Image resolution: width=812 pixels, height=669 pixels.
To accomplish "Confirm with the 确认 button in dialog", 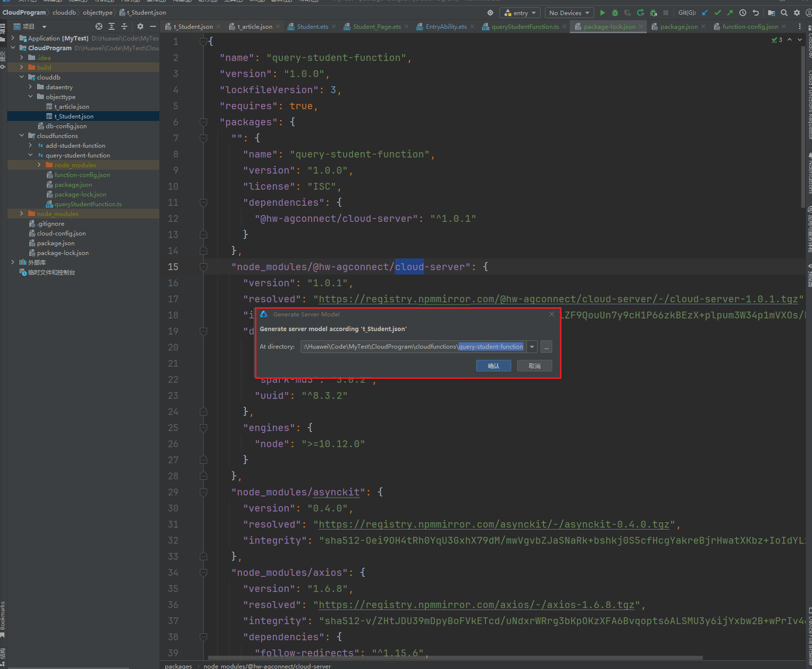I will (x=493, y=366).
